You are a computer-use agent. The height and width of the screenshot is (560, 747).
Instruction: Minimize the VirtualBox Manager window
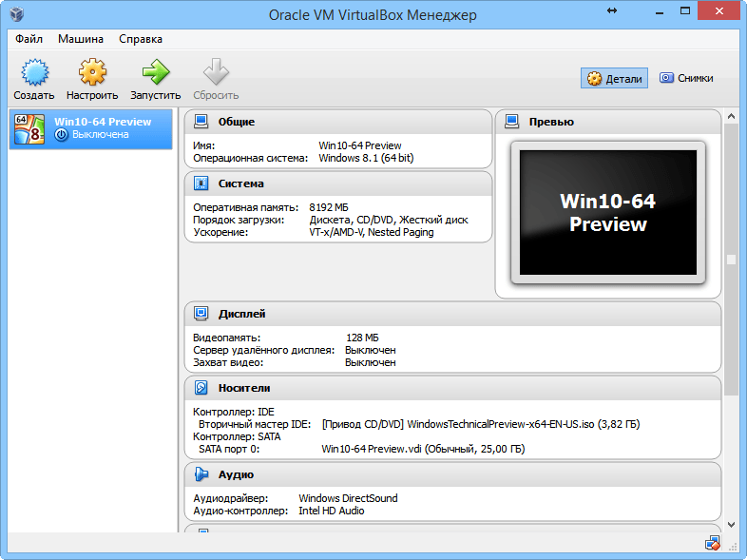pyautogui.click(x=660, y=11)
